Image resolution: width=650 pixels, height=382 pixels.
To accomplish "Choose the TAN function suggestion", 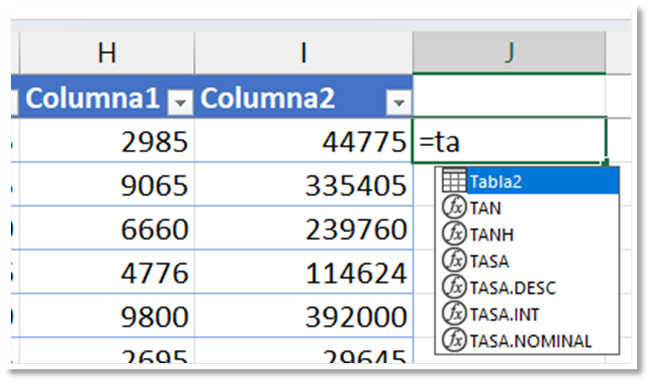I will tap(527, 208).
